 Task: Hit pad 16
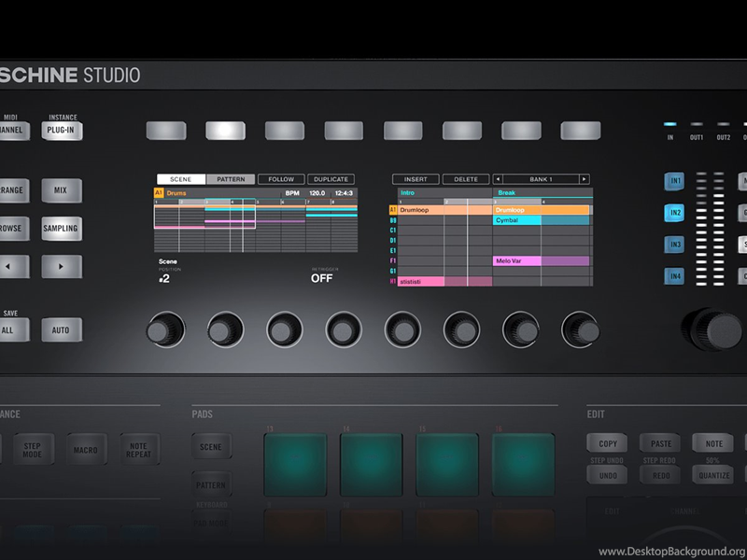[x=523, y=465]
